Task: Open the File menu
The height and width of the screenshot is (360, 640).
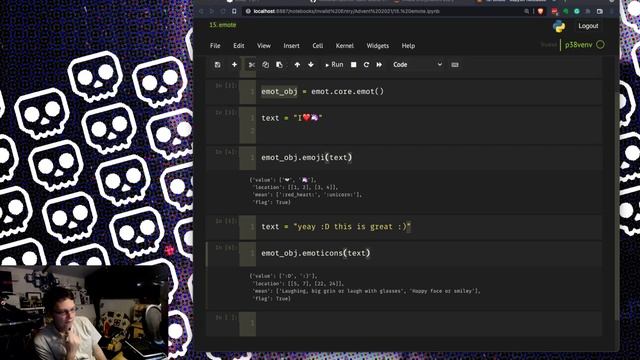Action: (215, 46)
